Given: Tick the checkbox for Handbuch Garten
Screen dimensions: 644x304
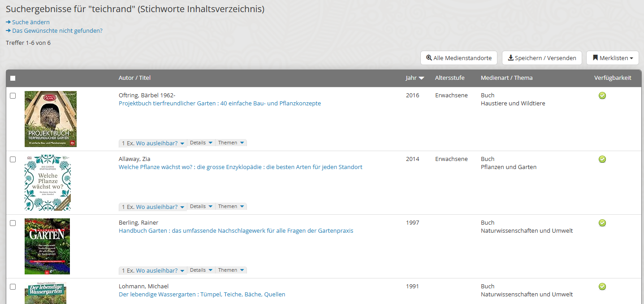Looking at the screenshot, I should coord(13,223).
